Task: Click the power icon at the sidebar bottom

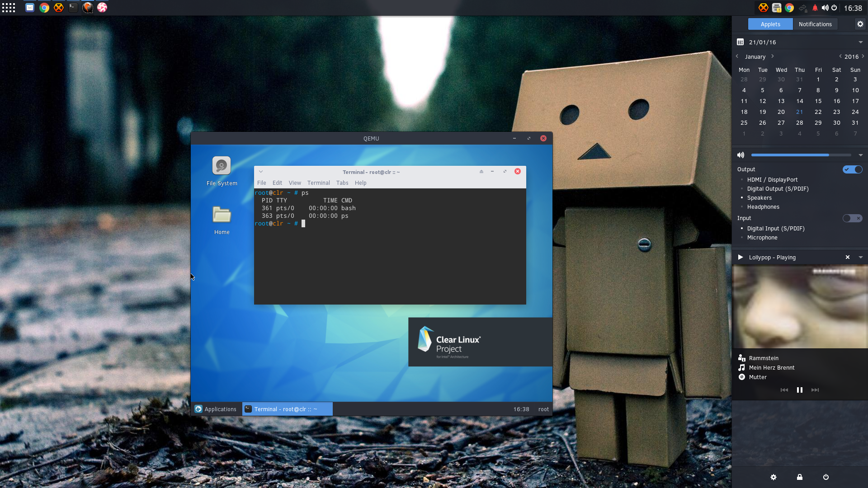Action: [x=826, y=477]
